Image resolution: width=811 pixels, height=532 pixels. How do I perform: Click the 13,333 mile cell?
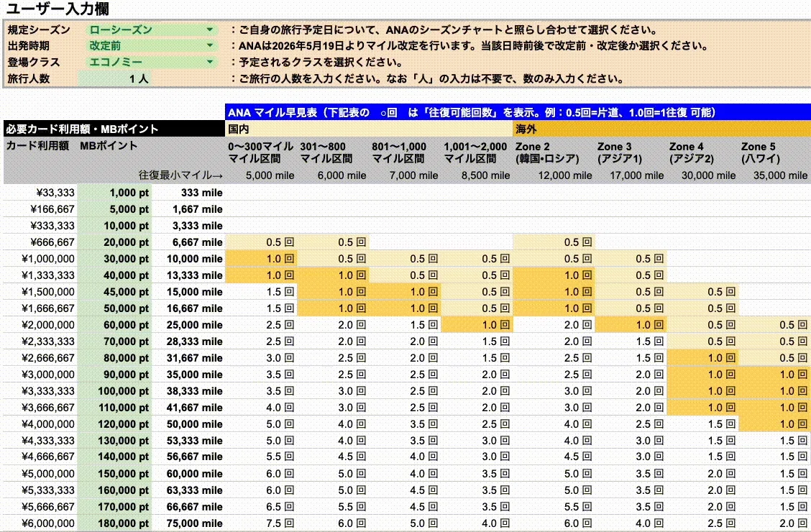(188, 275)
